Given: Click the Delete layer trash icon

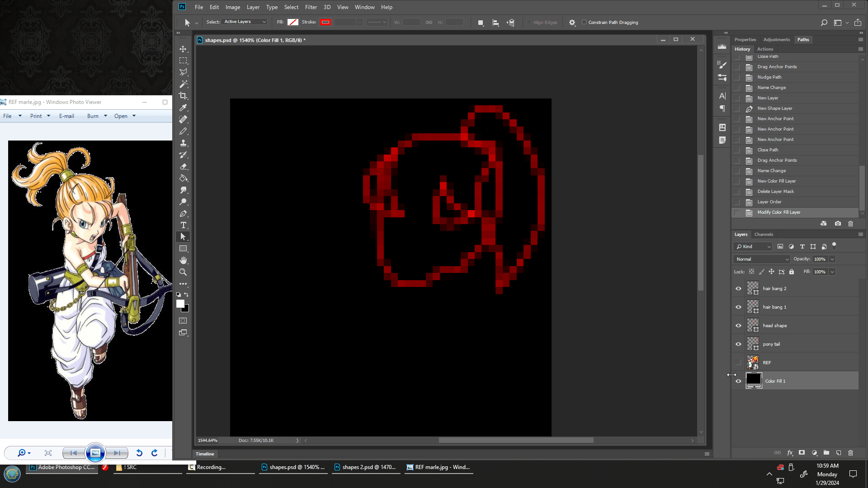Looking at the screenshot, I should click(x=850, y=452).
